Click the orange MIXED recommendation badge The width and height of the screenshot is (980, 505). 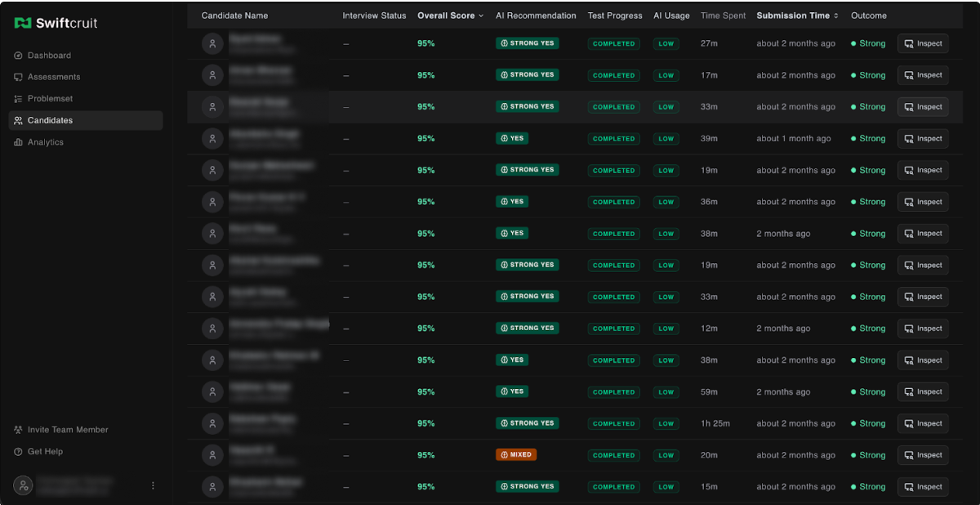516,455
